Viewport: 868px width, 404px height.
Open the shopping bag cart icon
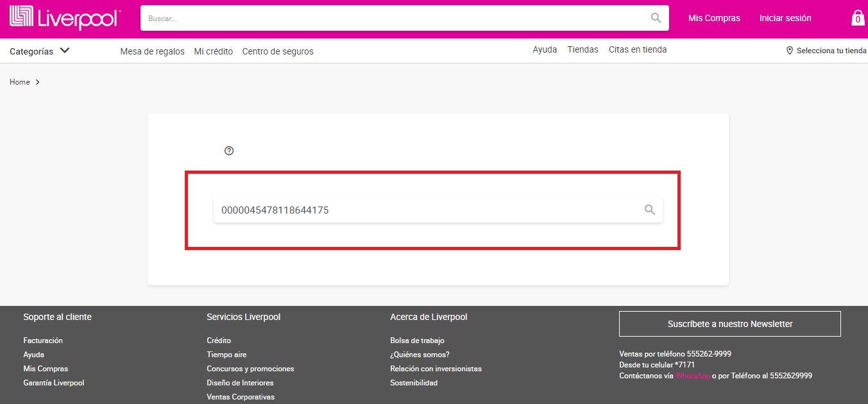click(x=858, y=18)
